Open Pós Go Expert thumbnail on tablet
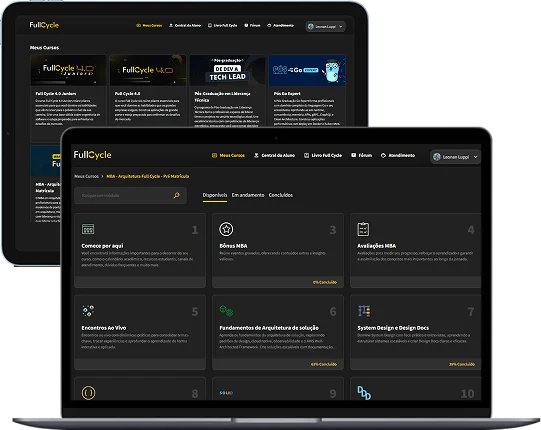The height and width of the screenshot is (430, 541). click(x=307, y=70)
